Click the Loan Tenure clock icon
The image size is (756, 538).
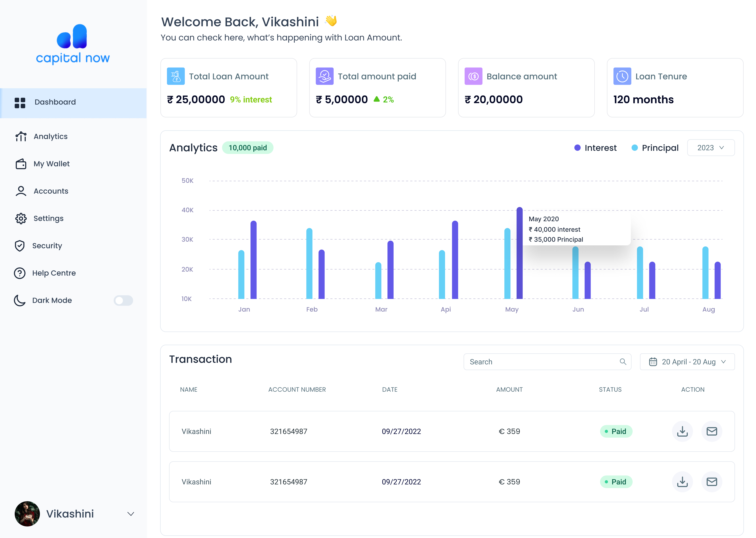(x=622, y=77)
